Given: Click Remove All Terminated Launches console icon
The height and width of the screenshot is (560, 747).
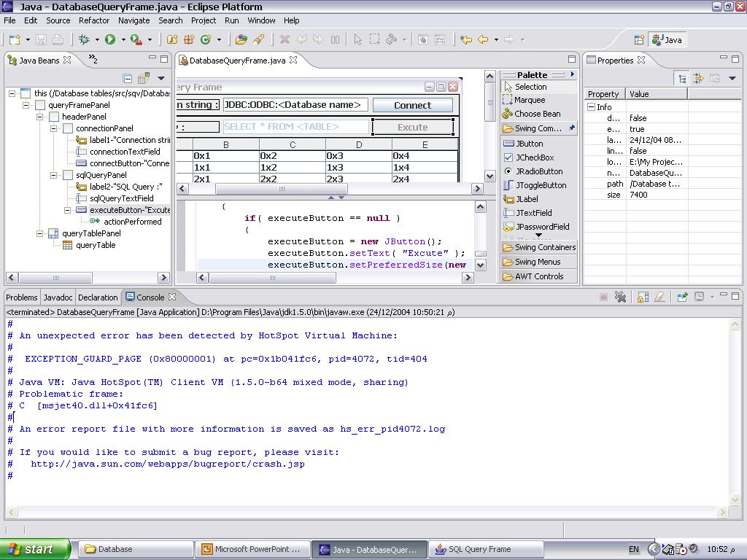Looking at the screenshot, I should (620, 297).
